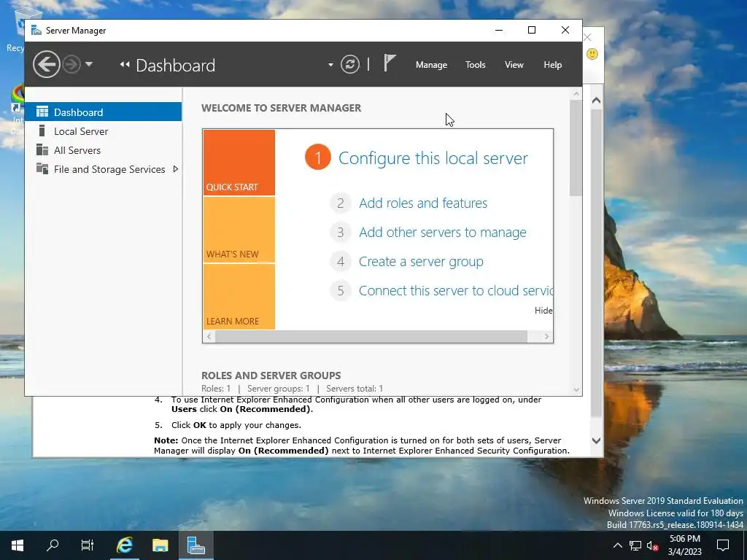
Task: Click the Local Server icon in sidebar
Action: tap(42, 131)
